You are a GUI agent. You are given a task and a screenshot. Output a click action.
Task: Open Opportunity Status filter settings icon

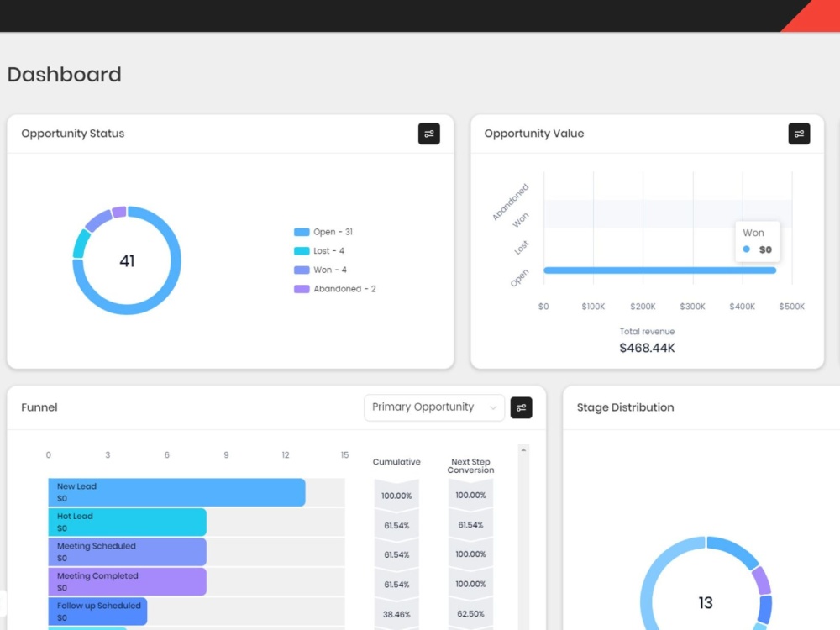tap(428, 134)
